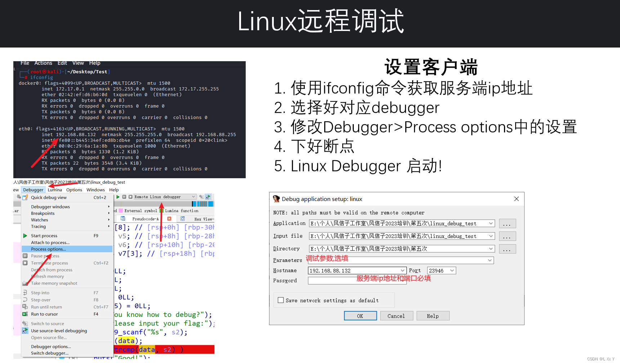Click the Use source-level debugging menu icon
Viewport: 620px width, 364px height.
[25, 331]
